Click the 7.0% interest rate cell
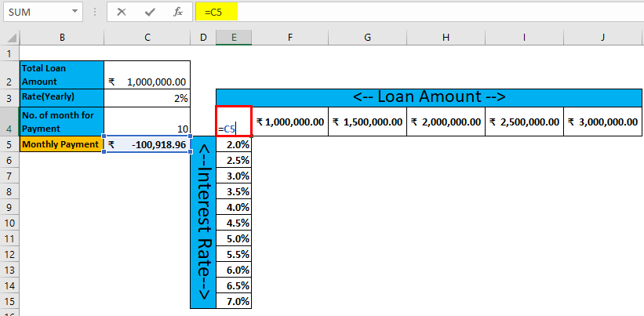 coord(234,301)
